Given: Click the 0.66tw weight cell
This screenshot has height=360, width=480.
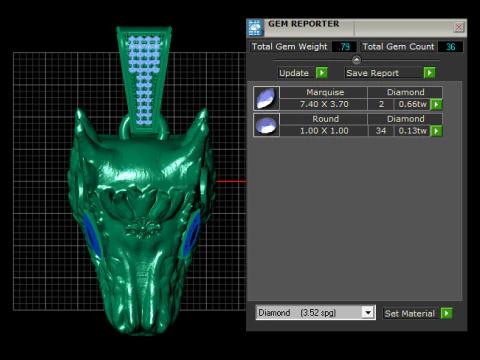Looking at the screenshot, I should point(412,104).
